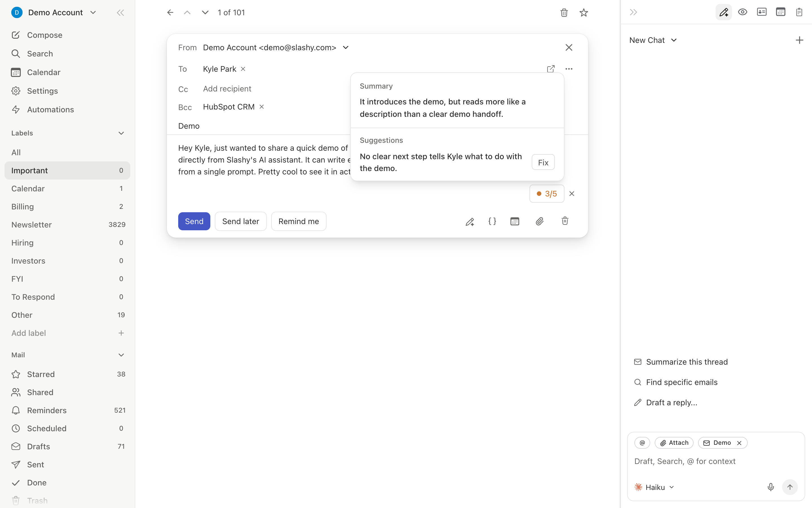
Task: Collapse the right chat panel
Action: [634, 12]
